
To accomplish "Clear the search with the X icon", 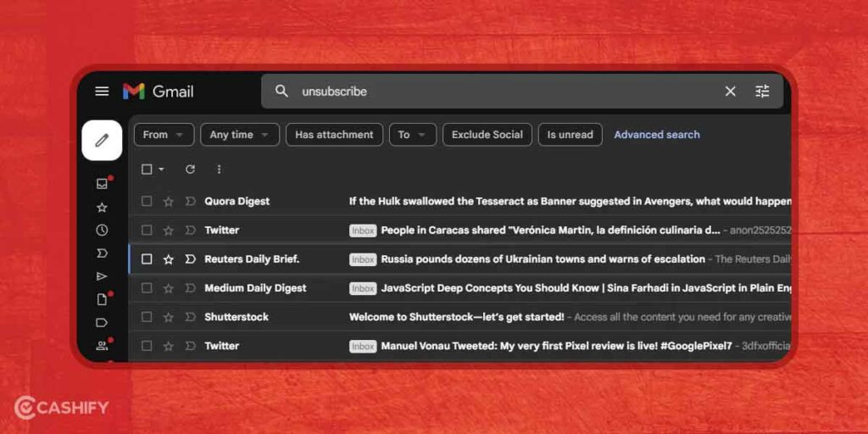I will [x=731, y=92].
